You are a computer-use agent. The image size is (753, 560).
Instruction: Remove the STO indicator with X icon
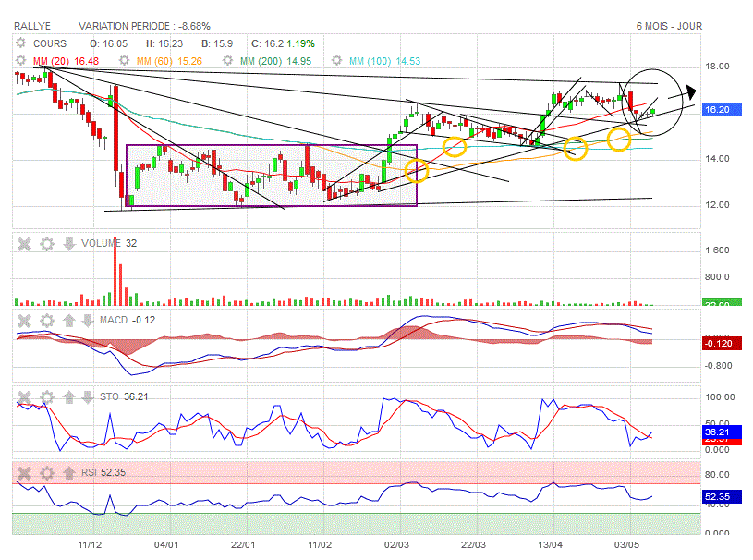coord(24,397)
